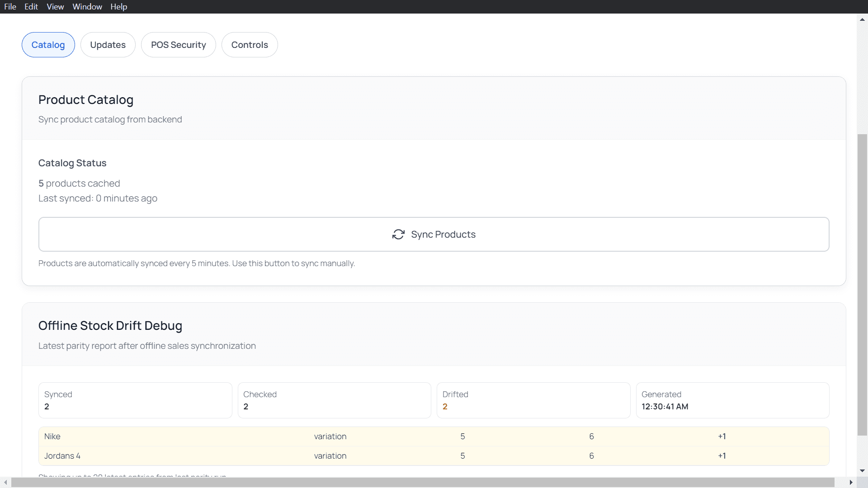Screen dimensions: 868x488
Task: Click the Checked count card
Action: click(x=335, y=400)
